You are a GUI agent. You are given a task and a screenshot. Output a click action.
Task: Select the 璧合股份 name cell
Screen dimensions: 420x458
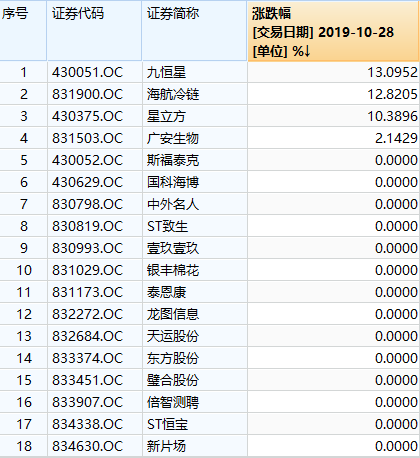(195, 380)
